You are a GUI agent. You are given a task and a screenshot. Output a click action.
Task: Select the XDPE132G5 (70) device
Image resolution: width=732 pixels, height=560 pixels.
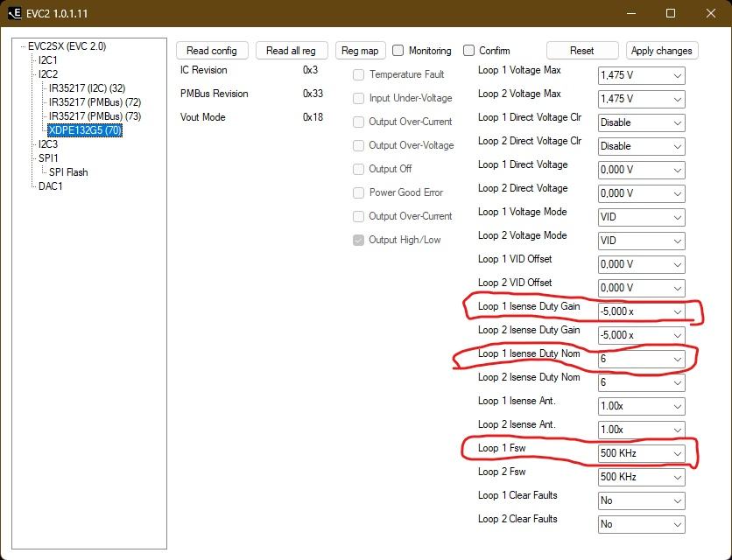tap(85, 130)
